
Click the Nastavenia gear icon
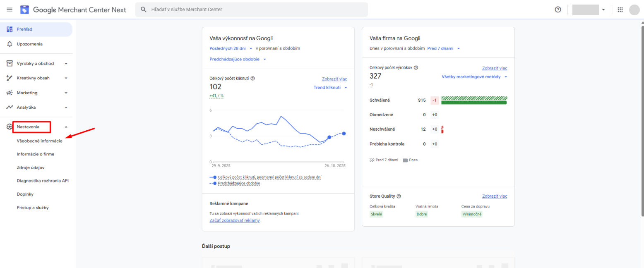(10, 127)
